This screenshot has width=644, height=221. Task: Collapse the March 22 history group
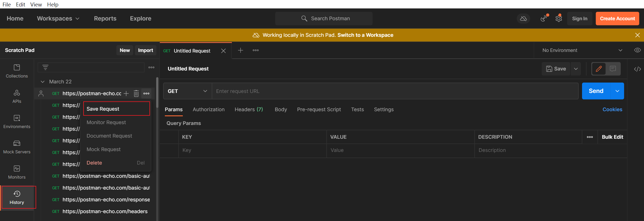coord(43,82)
